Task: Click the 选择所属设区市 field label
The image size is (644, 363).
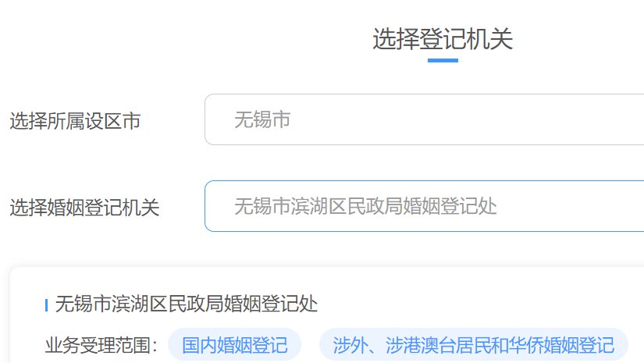Action: tap(75, 121)
